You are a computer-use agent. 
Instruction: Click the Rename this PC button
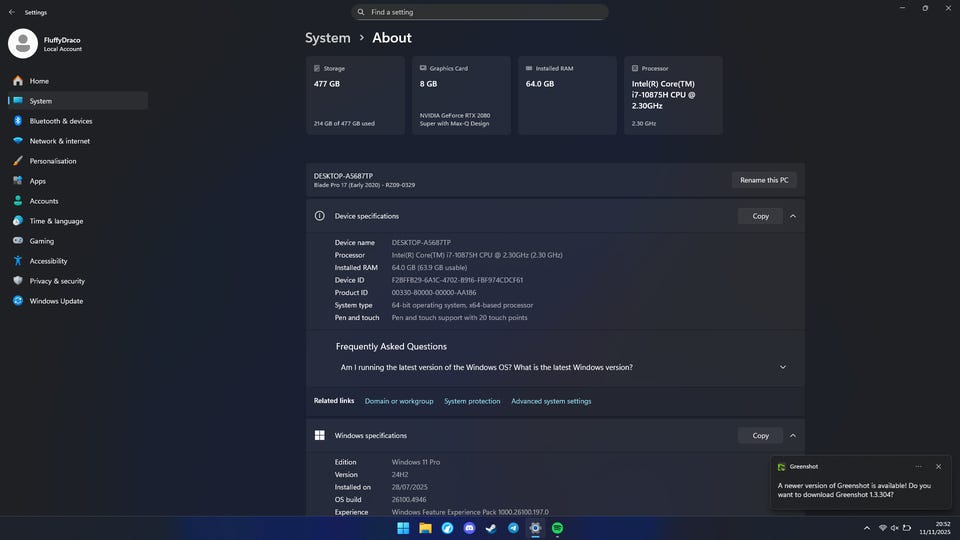pyautogui.click(x=764, y=180)
